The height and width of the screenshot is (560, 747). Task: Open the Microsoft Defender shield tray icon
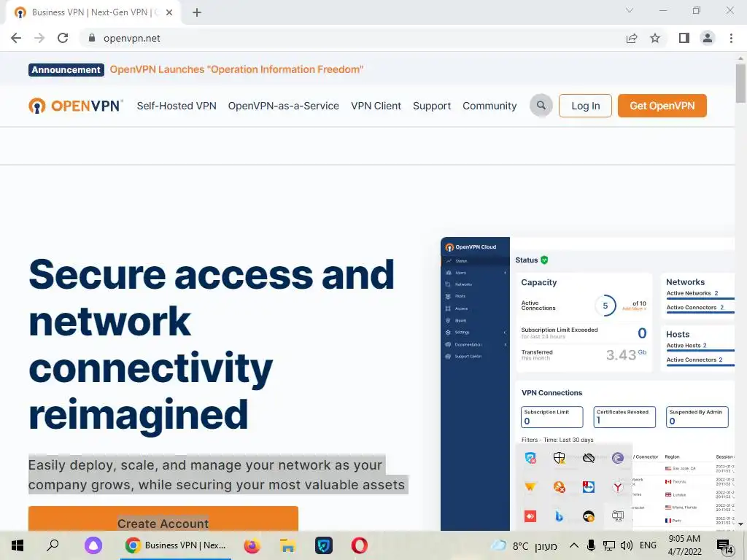coord(560,458)
